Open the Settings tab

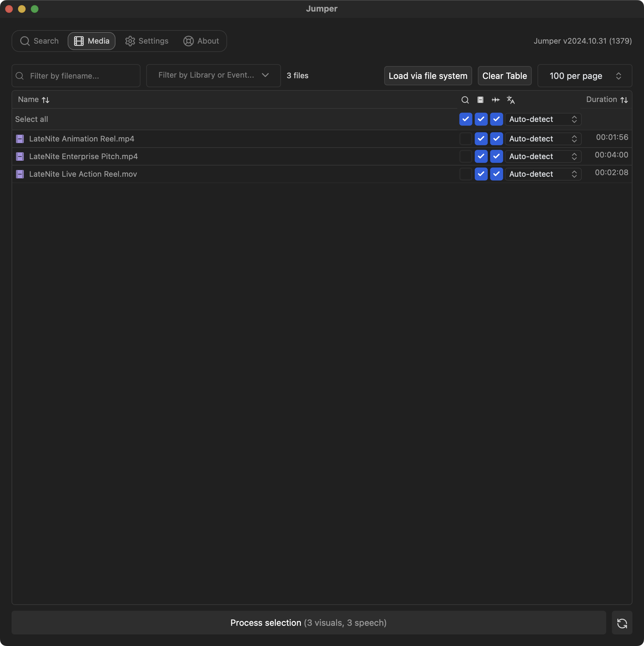(x=147, y=41)
